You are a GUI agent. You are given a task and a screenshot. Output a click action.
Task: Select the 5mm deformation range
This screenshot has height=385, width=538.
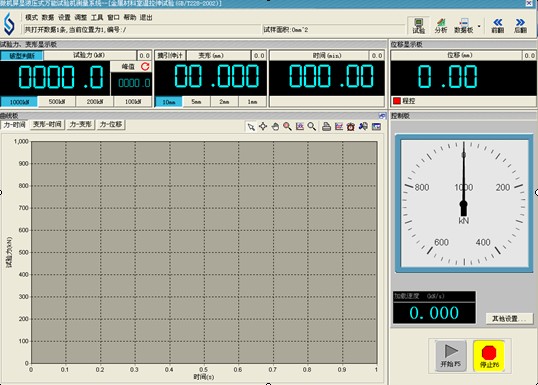click(x=196, y=102)
